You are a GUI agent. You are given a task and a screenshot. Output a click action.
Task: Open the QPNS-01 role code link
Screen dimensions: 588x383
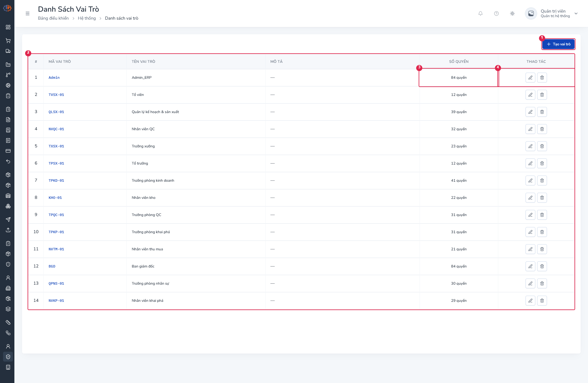pyautogui.click(x=56, y=283)
